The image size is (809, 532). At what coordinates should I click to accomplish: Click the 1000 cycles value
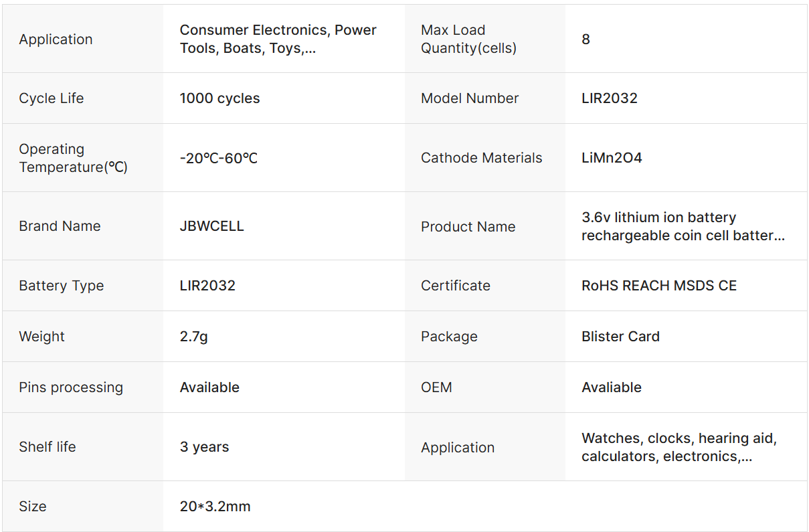tap(219, 98)
